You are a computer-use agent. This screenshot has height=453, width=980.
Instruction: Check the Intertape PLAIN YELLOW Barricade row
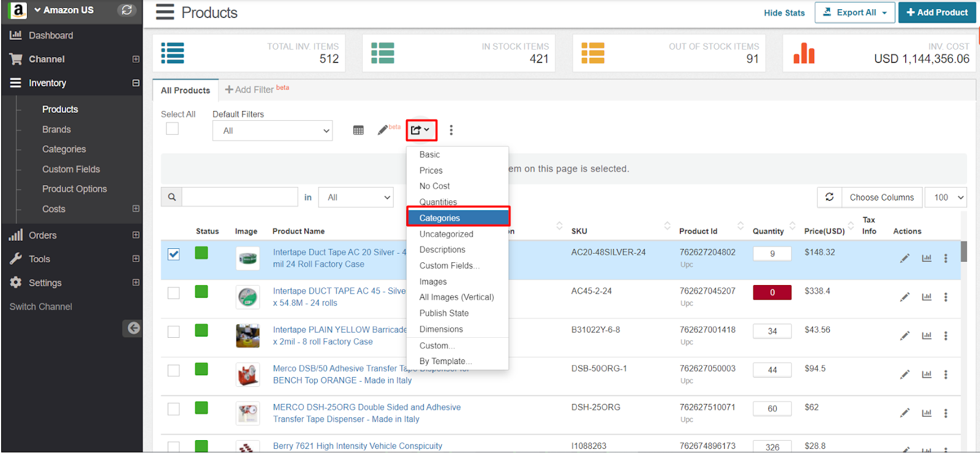click(x=174, y=332)
